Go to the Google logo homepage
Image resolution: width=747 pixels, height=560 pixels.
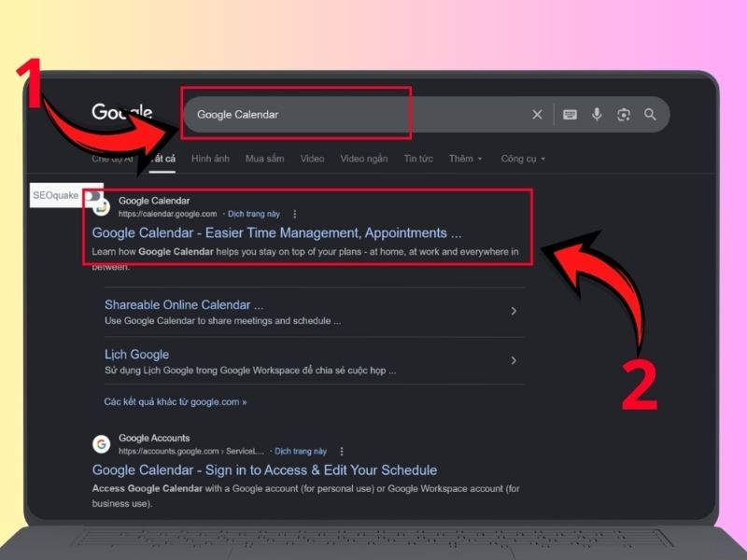pyautogui.click(x=122, y=112)
